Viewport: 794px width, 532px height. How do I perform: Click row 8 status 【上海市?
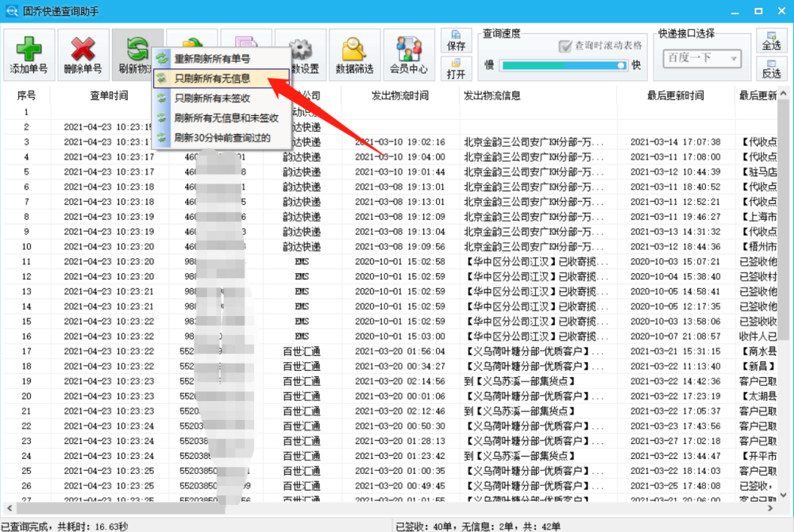758,217
